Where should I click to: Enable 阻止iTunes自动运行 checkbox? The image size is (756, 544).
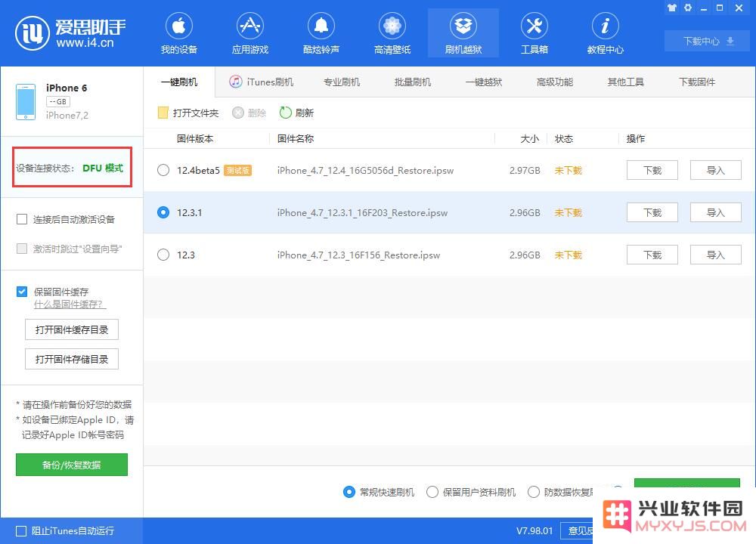coord(21,531)
